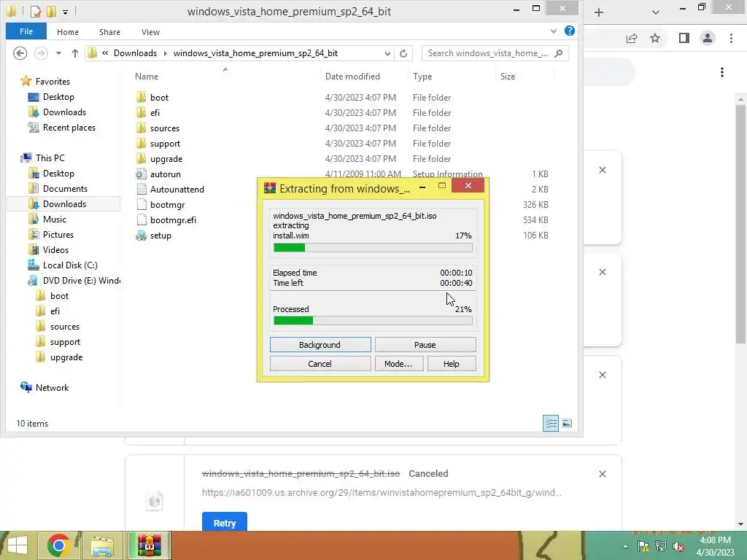Pause the WinRAR extraction
The height and width of the screenshot is (560, 747).
click(x=425, y=345)
